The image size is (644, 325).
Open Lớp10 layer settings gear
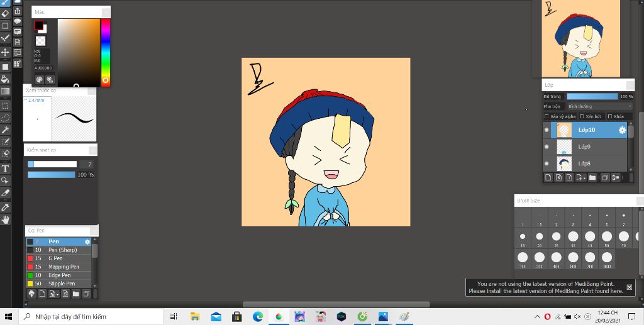pyautogui.click(x=622, y=130)
